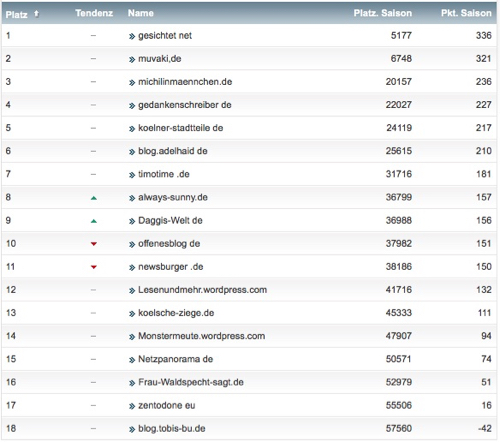
Task: Open the michilinmaennchen.de link
Action: [185, 82]
